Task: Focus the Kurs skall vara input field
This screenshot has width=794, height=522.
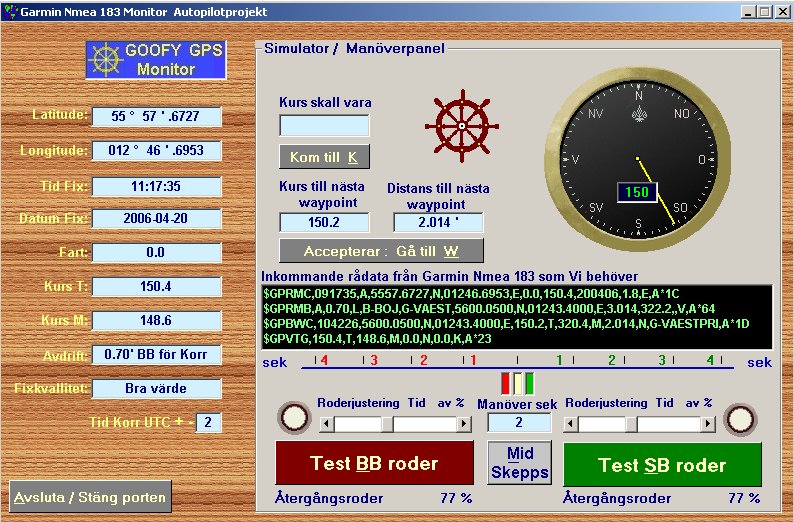Action: point(324,126)
